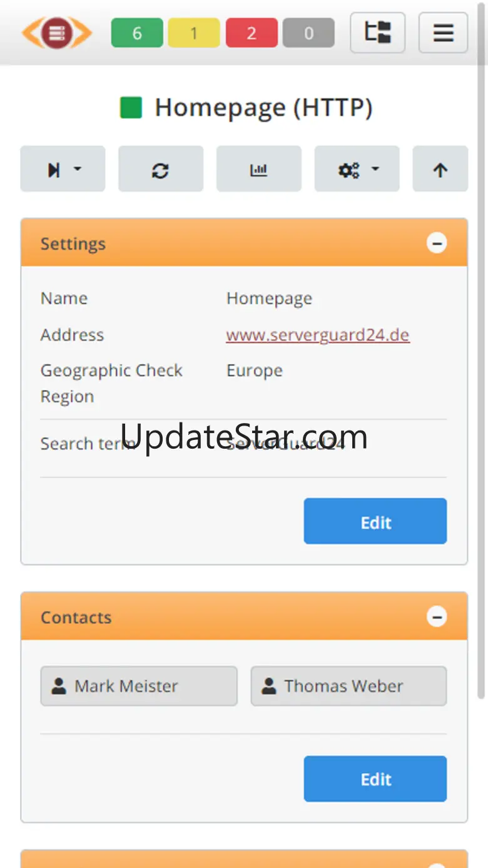
Task: Collapse the Settings panel
Action: click(x=437, y=243)
